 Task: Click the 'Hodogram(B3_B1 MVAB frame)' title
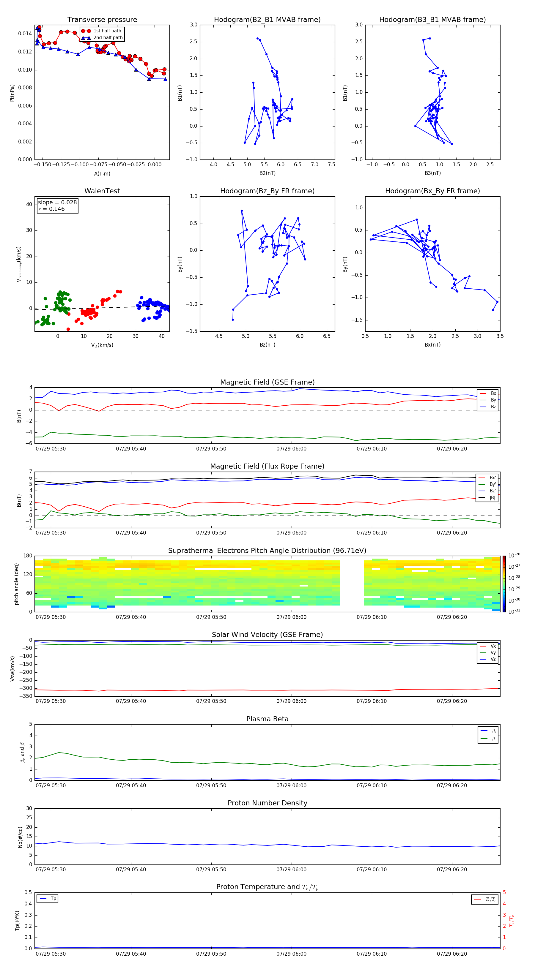pos(432,20)
